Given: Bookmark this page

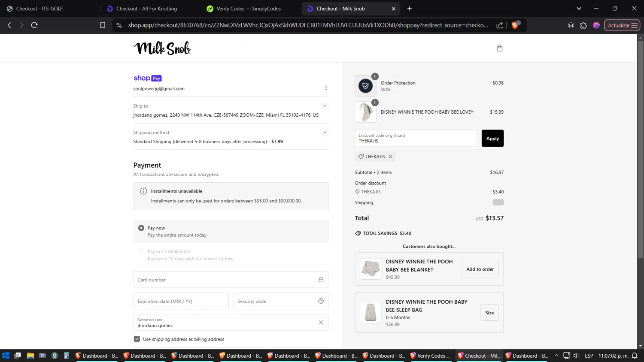Looking at the screenshot, I should point(103,25).
